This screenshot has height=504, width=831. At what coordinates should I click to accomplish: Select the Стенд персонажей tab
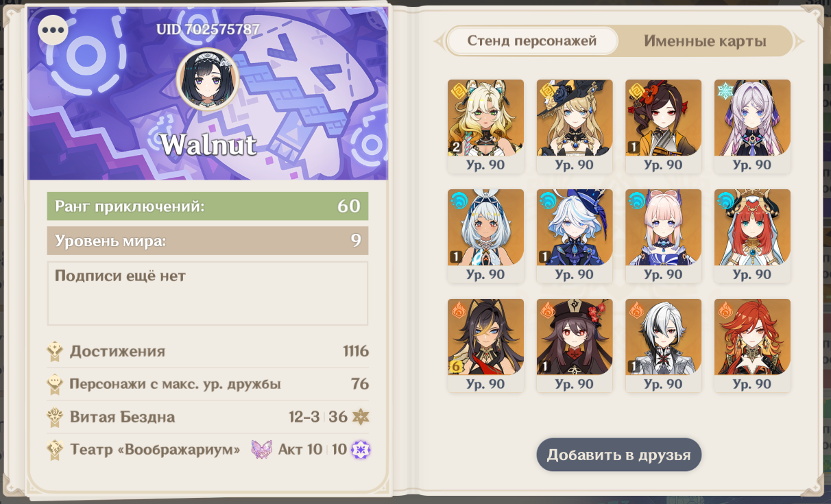coord(532,41)
